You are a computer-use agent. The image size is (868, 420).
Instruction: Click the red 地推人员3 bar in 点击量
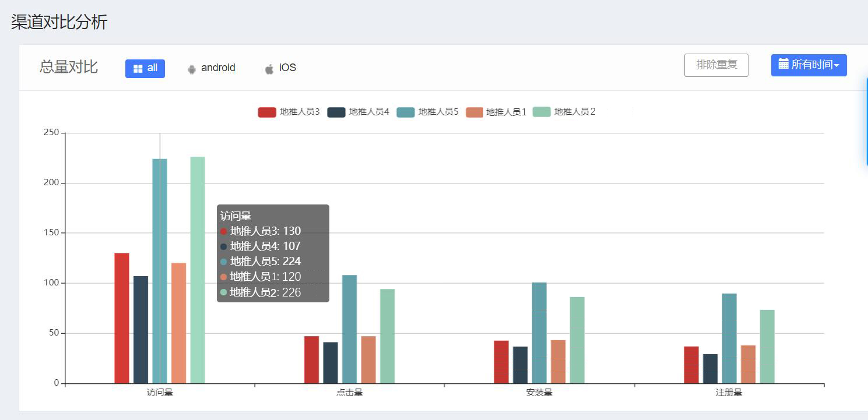click(311, 360)
